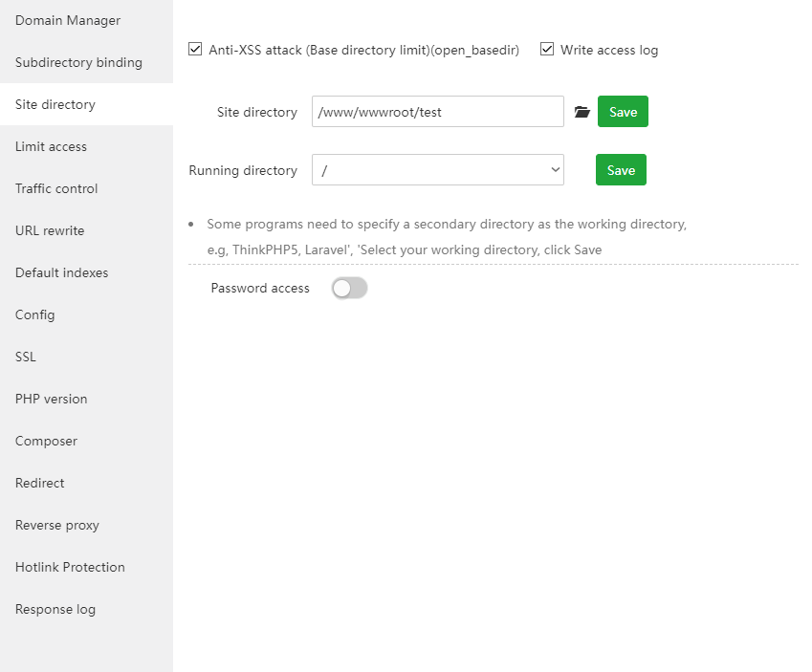This screenshot has height=672, width=812.
Task: Toggle Anti-XSS attack open_basedir checkbox
Action: (195, 50)
